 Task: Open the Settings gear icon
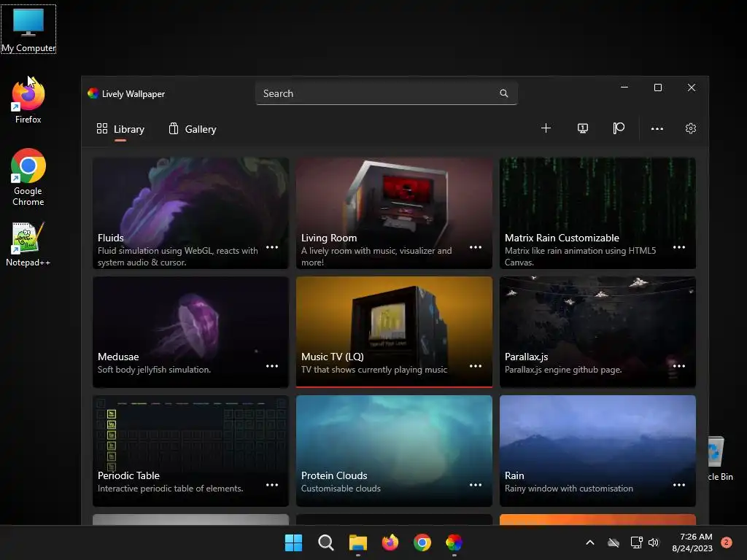coord(691,128)
